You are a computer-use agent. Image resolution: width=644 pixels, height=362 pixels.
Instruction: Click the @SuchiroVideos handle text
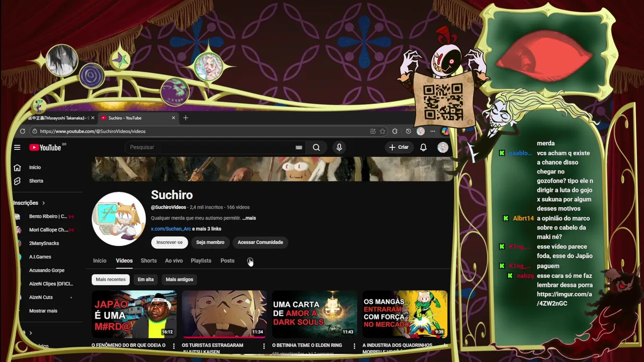[169, 207]
